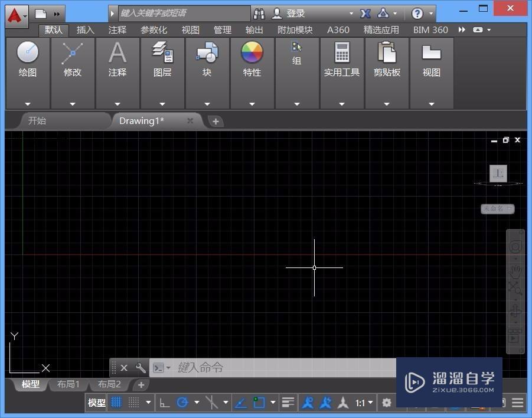Toggle ortho mode in status bar
532x418 pixels.
coord(165,402)
